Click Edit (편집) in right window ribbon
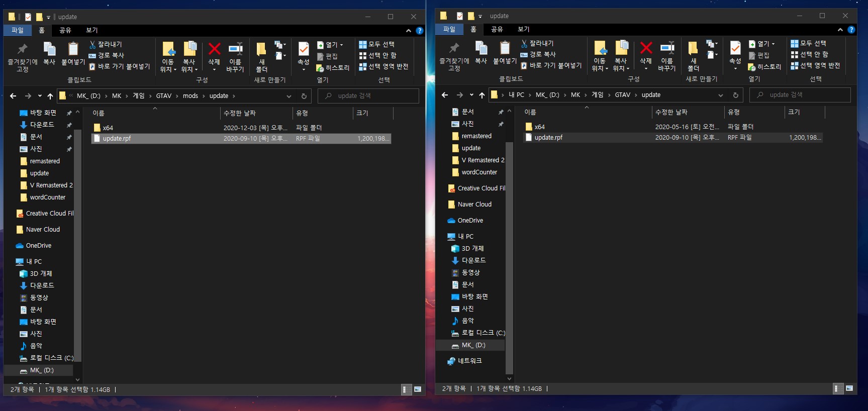This screenshot has width=868, height=411. point(759,56)
